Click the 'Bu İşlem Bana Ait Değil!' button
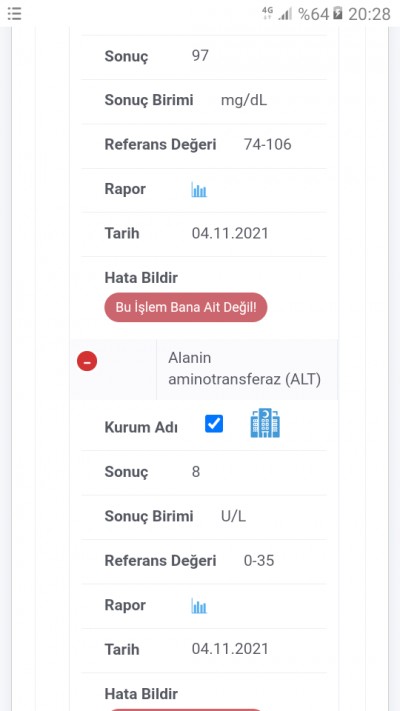This screenshot has width=400, height=711. (x=186, y=307)
